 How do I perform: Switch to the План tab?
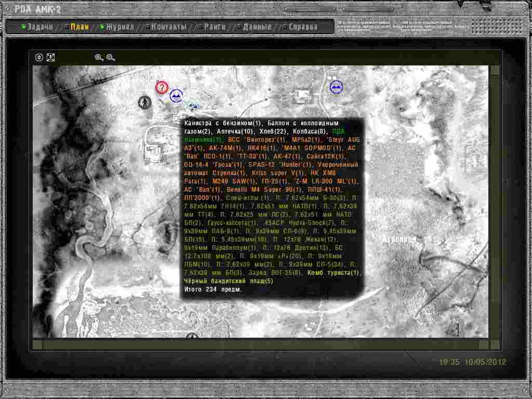point(79,27)
